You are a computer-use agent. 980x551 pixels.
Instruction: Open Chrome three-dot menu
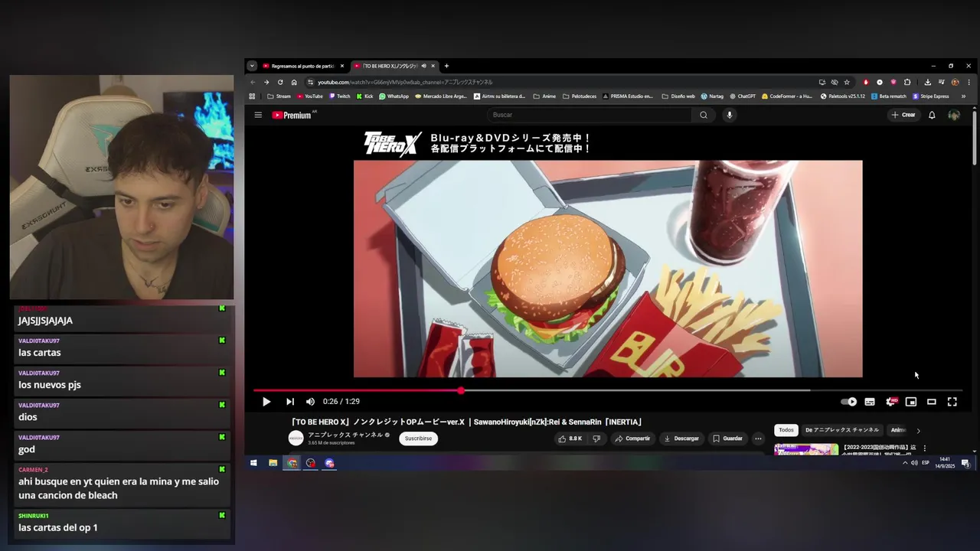[969, 82]
